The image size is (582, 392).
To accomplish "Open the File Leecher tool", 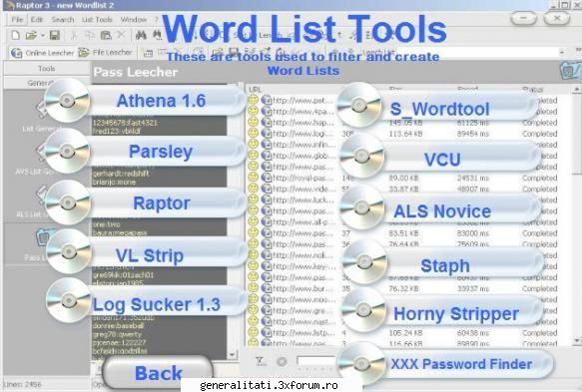I will pyautogui.click(x=106, y=53).
